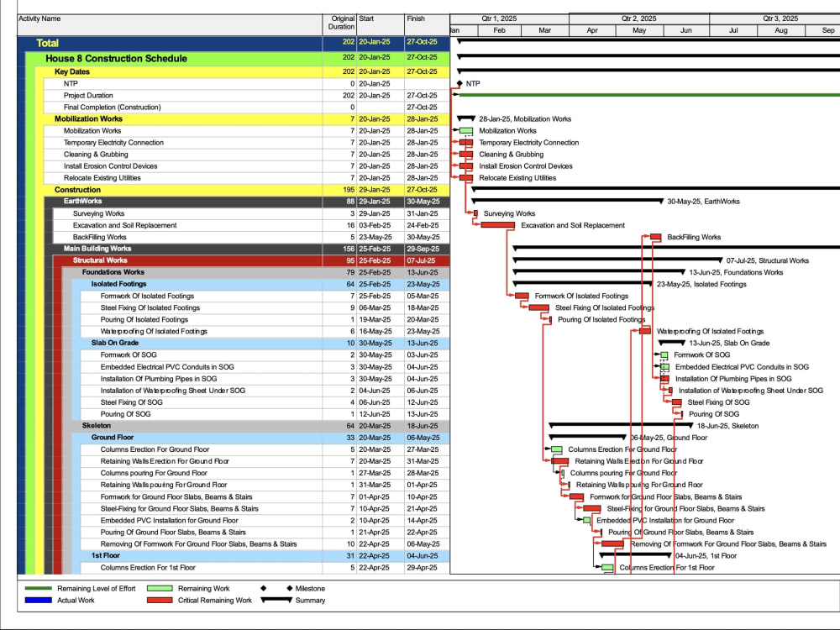Select the Project Duration activity row
Screen dimensions: 840x630
(246, 96)
